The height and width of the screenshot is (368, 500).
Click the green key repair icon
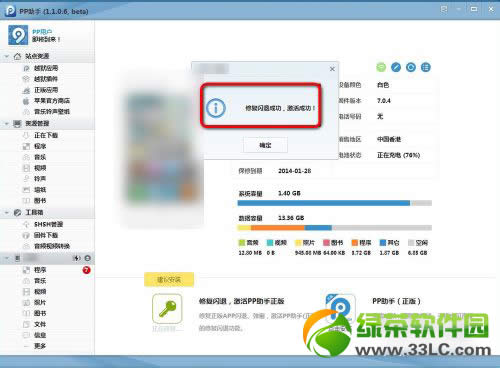[x=167, y=309]
